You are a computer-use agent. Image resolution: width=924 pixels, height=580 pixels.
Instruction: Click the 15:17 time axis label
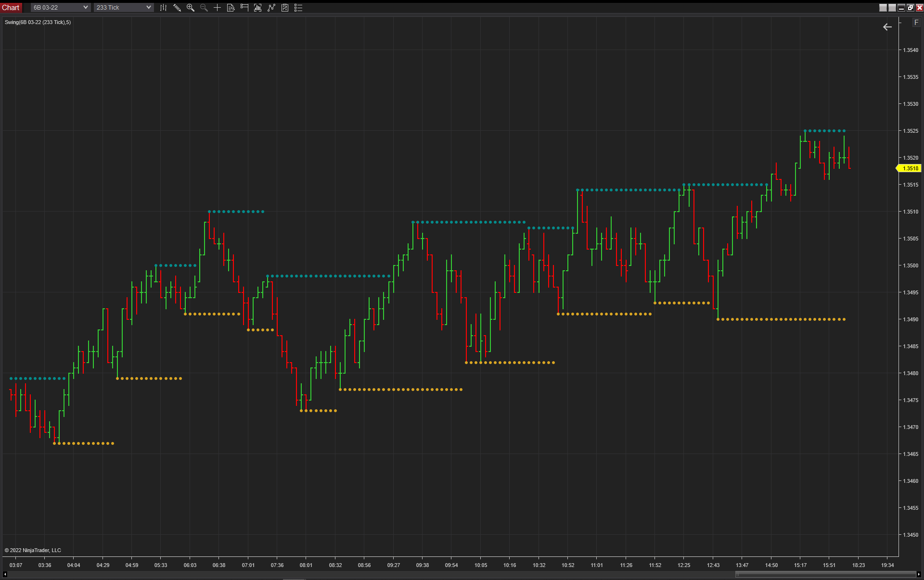tap(800, 565)
